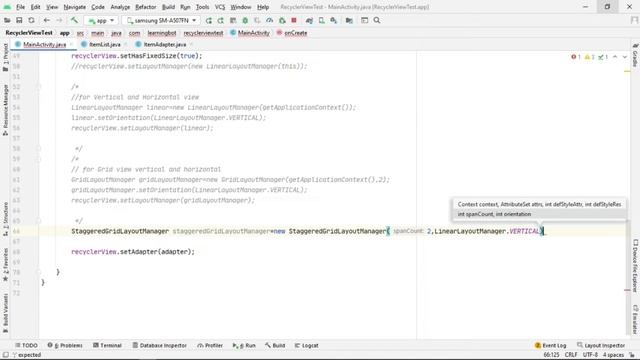Image resolution: width=640 pixels, height=360 pixels.
Task: Click the CRLF line separator selector
Action: (x=571, y=355)
